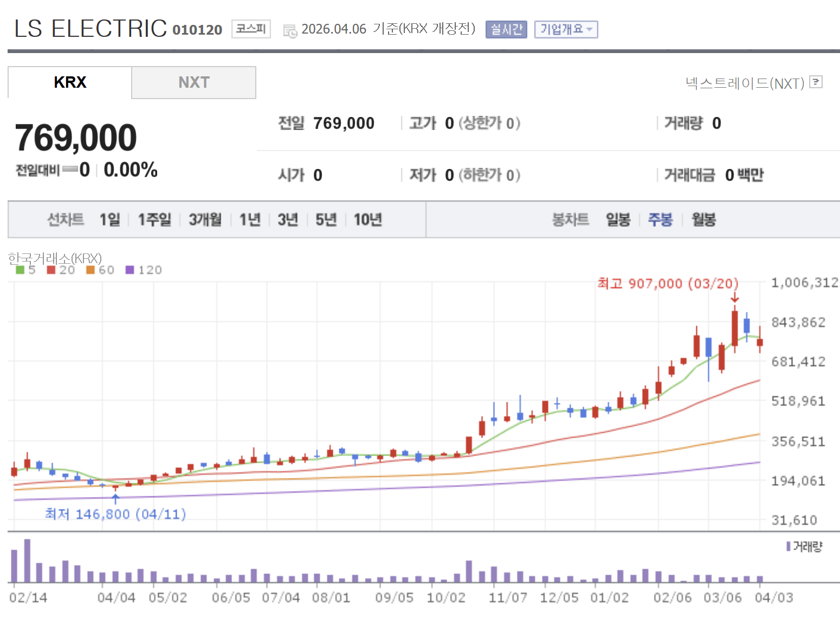The image size is (840, 626).
Task: Switch candle chart to 주봉
Action: 660,219
